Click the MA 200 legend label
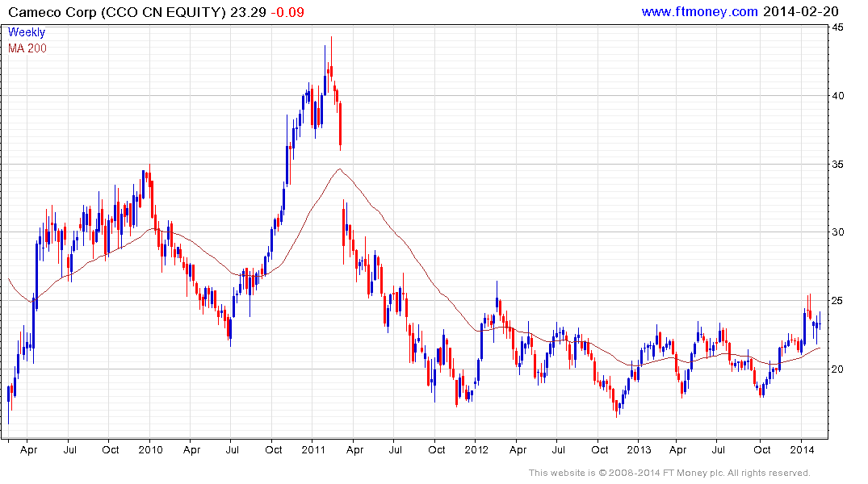The image size is (868, 484). [27, 48]
